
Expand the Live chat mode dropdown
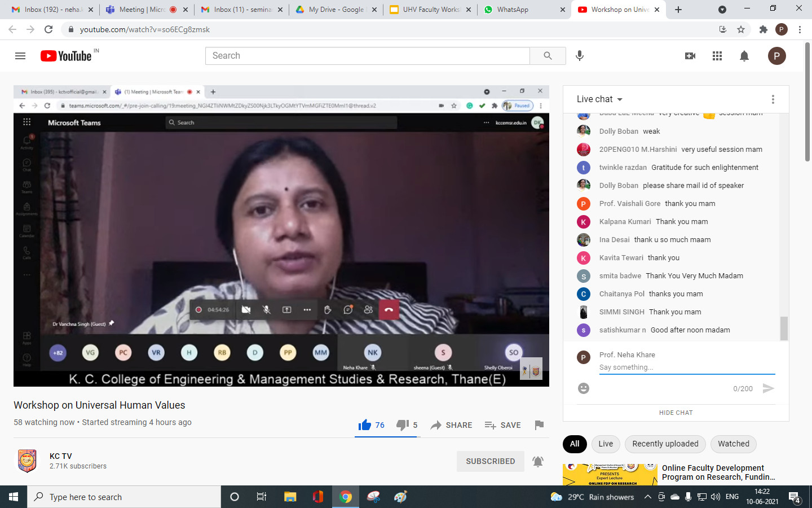coord(599,99)
